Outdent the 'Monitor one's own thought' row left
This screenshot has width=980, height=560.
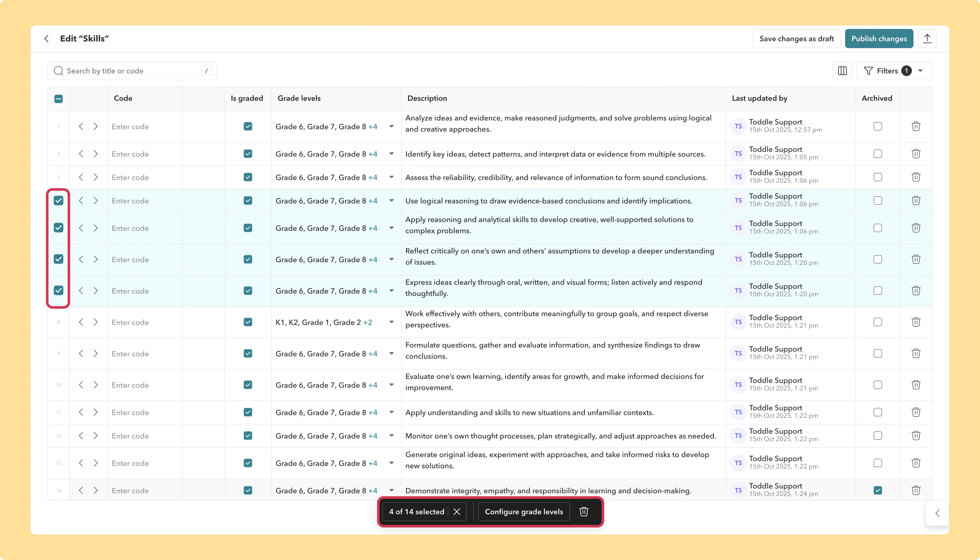[81, 436]
